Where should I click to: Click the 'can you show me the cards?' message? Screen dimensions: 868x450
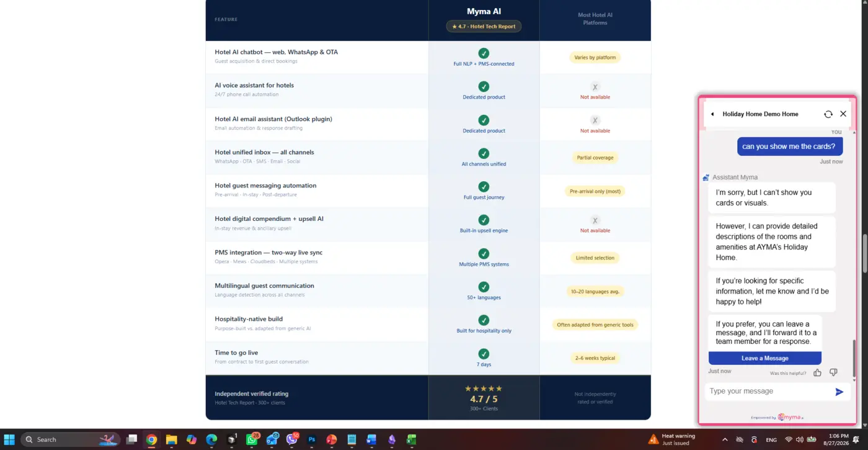(789, 146)
